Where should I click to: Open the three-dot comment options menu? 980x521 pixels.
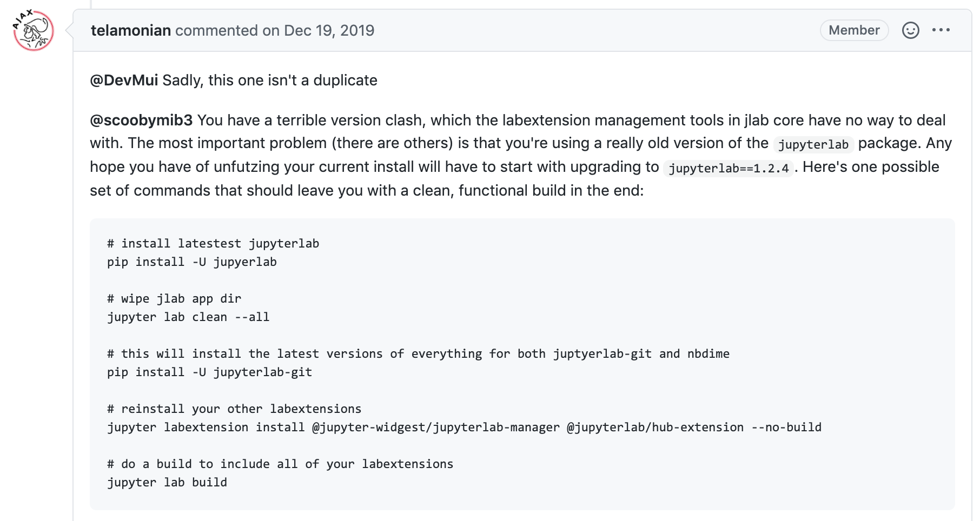[x=941, y=30]
